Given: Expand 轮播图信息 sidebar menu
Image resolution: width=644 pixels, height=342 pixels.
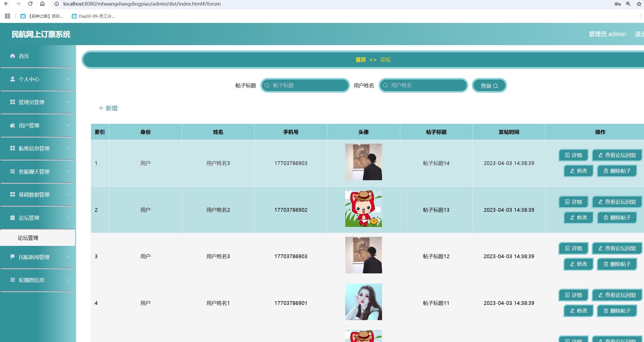Looking at the screenshot, I should [38, 280].
